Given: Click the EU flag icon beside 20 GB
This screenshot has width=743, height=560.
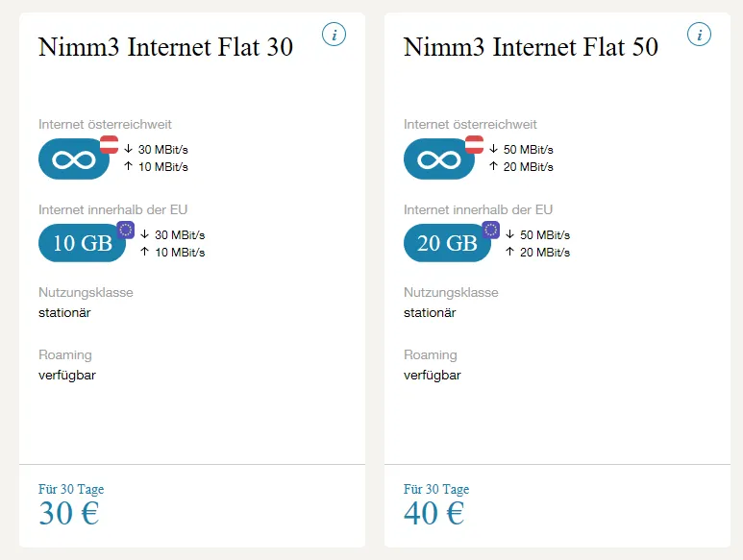Looking at the screenshot, I should tap(491, 231).
